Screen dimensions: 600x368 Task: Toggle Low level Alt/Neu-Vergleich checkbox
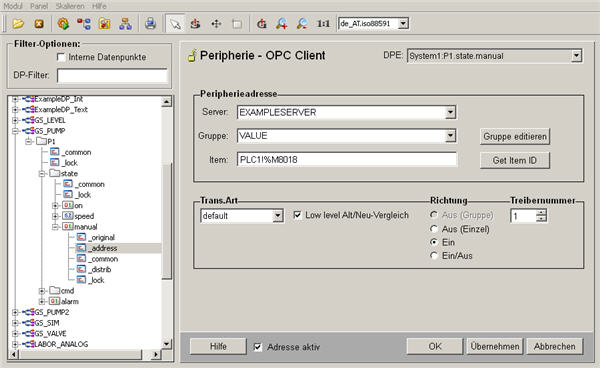pyautogui.click(x=297, y=215)
